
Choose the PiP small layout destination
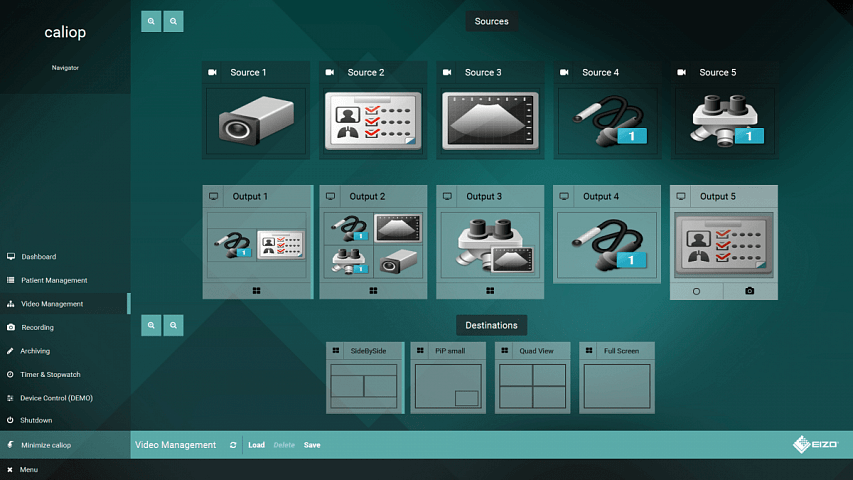[448, 384]
